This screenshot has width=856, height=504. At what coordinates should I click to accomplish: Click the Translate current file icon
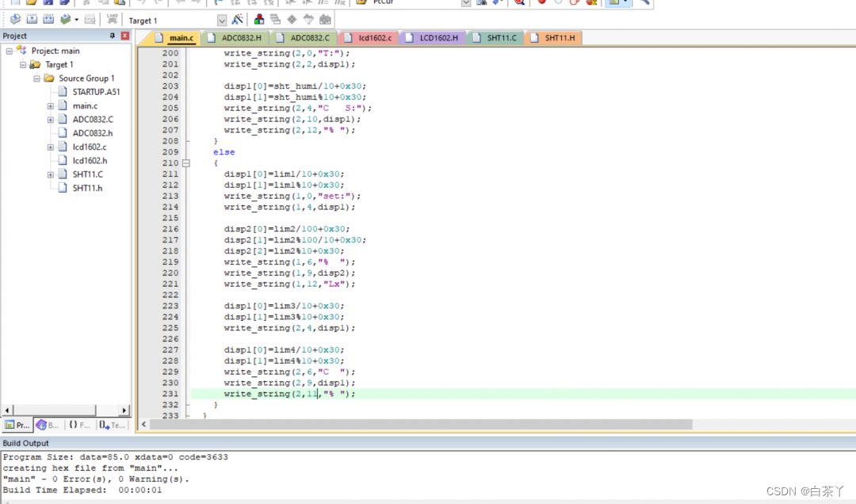click(15, 20)
